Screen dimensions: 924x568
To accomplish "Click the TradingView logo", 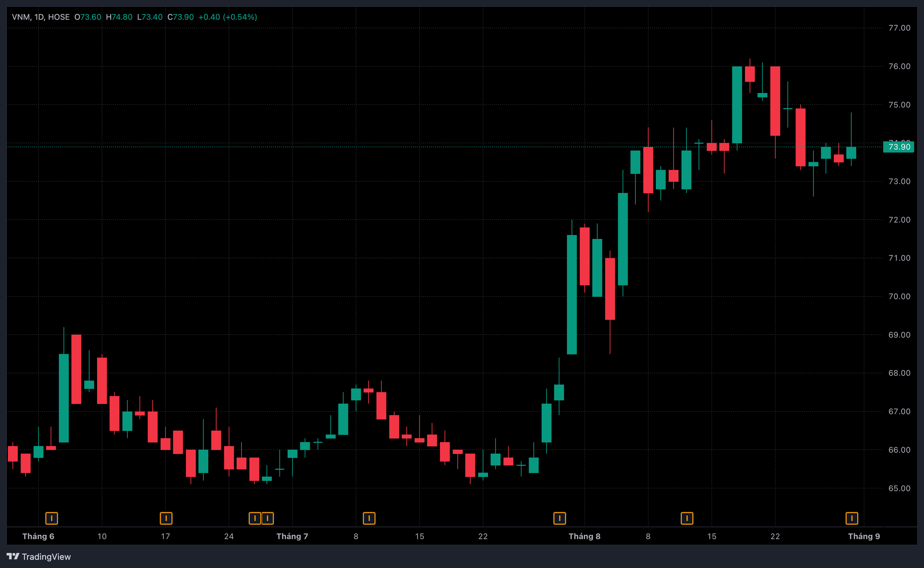I will point(39,556).
